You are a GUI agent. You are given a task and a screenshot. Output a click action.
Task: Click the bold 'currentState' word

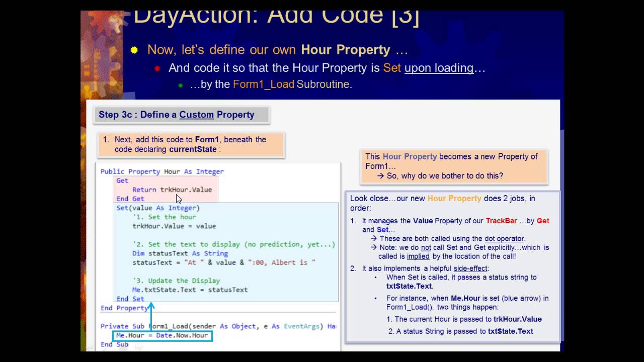point(193,149)
